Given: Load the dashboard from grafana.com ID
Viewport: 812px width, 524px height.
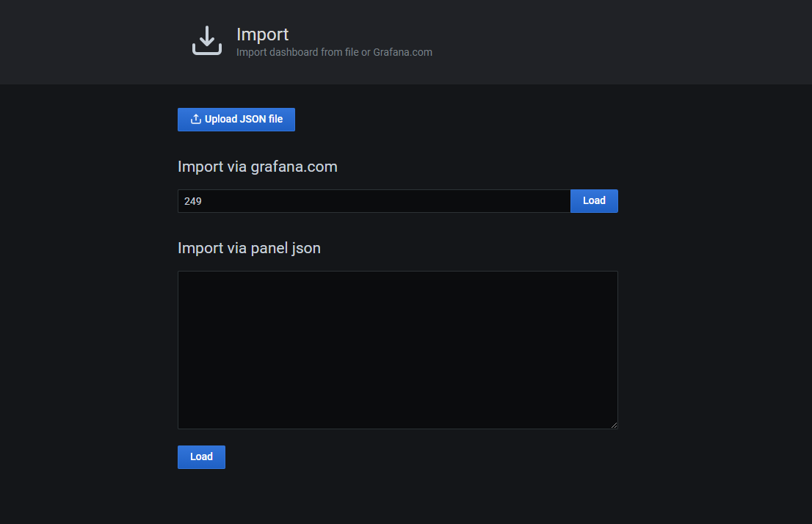Looking at the screenshot, I should (594, 201).
